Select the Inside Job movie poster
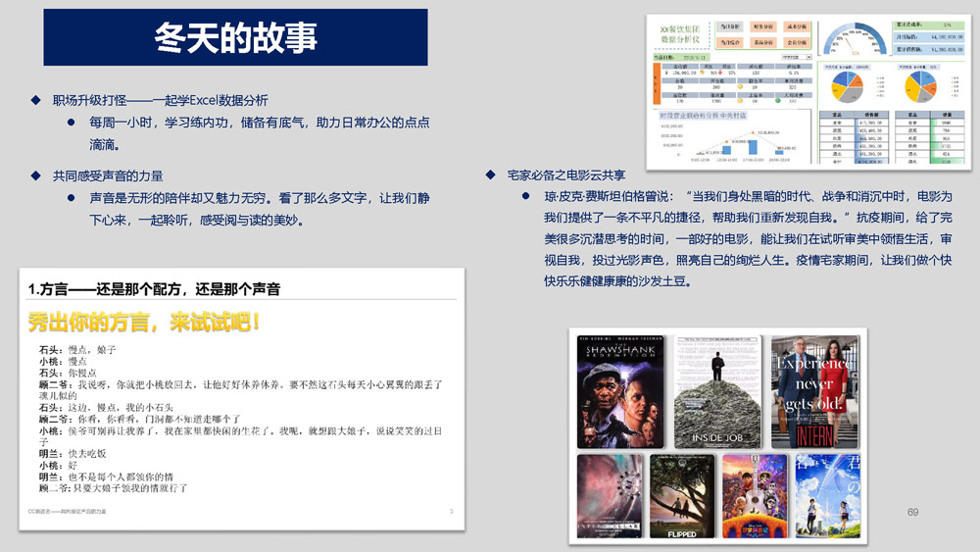The height and width of the screenshot is (552, 980). click(x=717, y=391)
